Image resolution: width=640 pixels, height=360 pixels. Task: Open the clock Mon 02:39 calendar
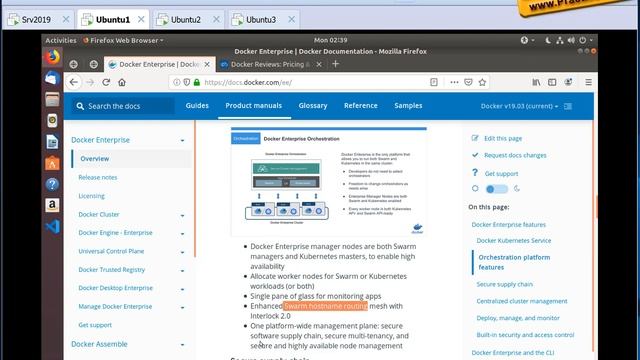pos(331,40)
